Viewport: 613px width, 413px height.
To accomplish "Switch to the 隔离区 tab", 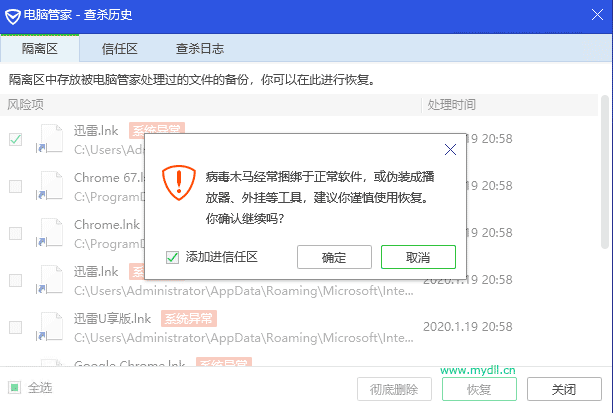I will point(39,48).
